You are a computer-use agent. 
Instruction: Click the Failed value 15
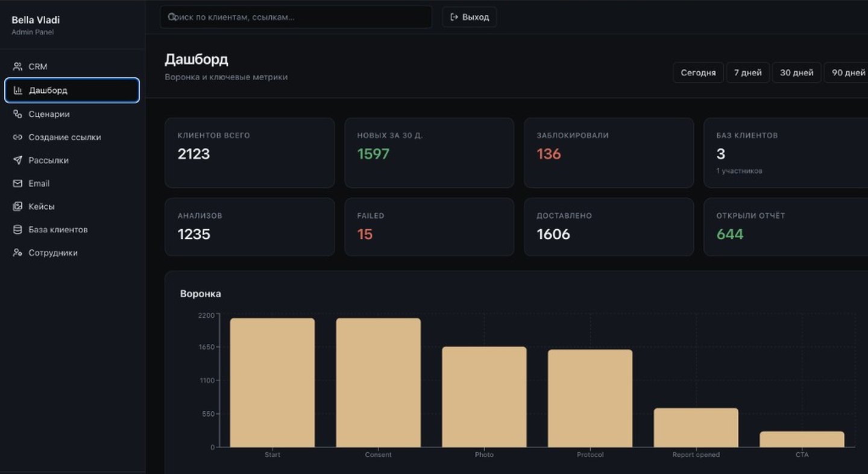(365, 234)
